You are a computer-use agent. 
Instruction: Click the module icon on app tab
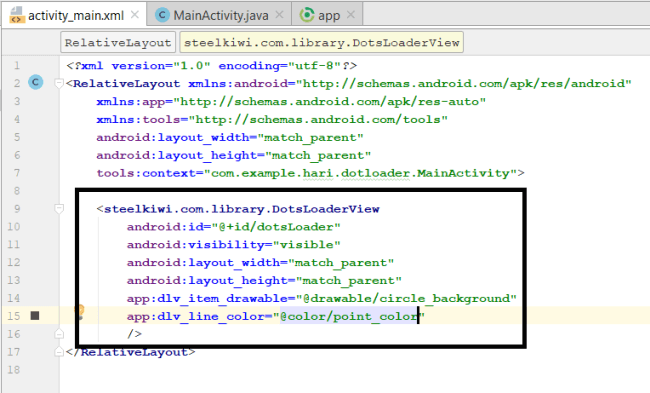[x=307, y=15]
